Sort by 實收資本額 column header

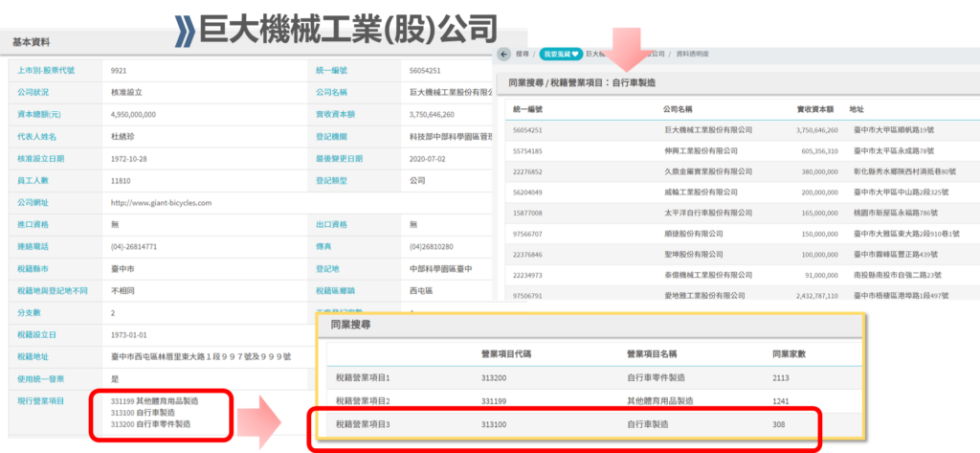pyautogui.click(x=815, y=109)
